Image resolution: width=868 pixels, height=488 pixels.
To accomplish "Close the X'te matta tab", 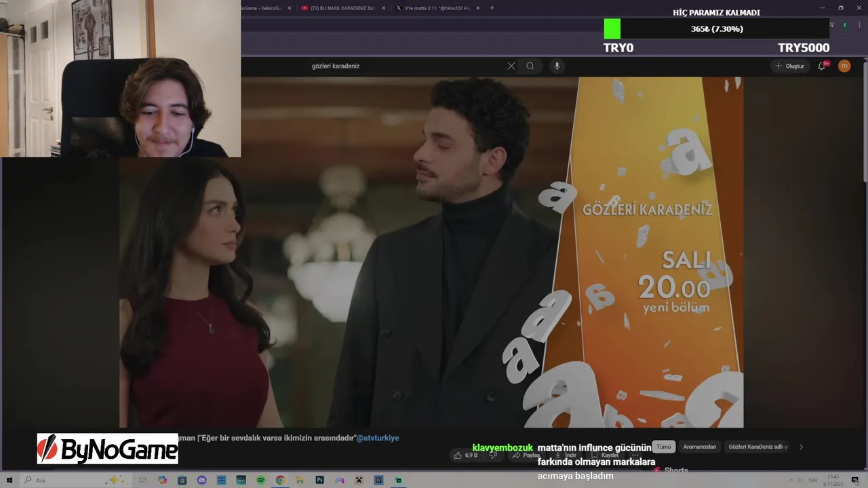I will point(478,8).
